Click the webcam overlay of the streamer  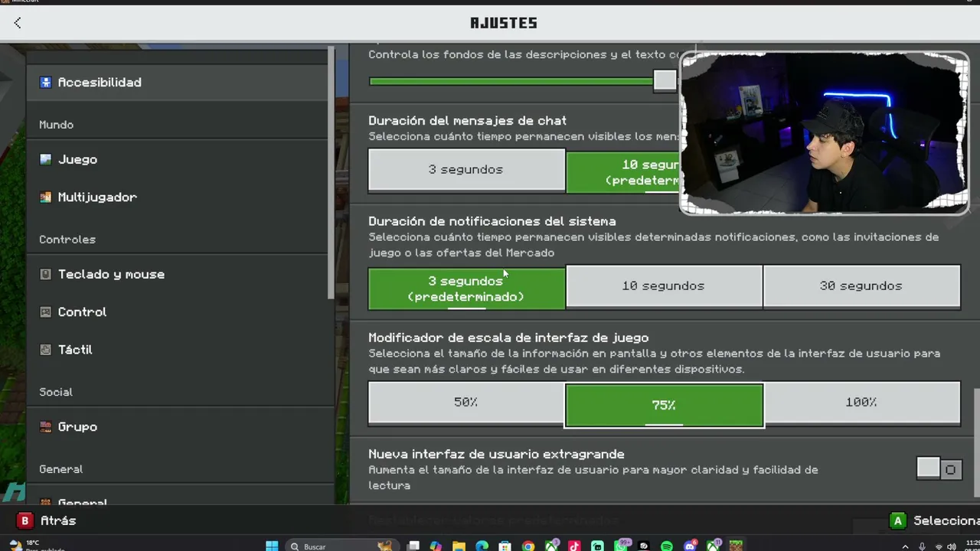click(825, 133)
